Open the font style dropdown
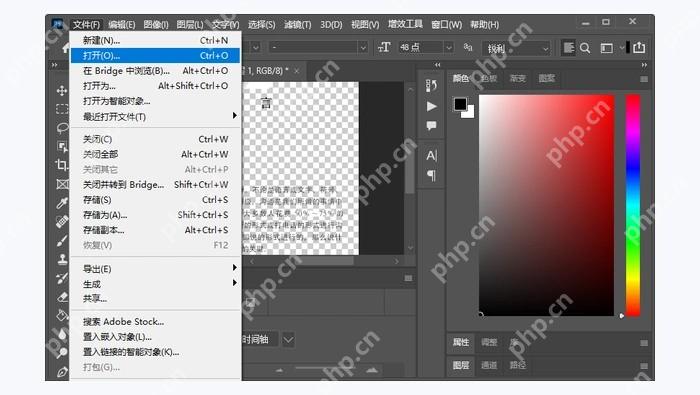The image size is (700, 395). point(363,47)
